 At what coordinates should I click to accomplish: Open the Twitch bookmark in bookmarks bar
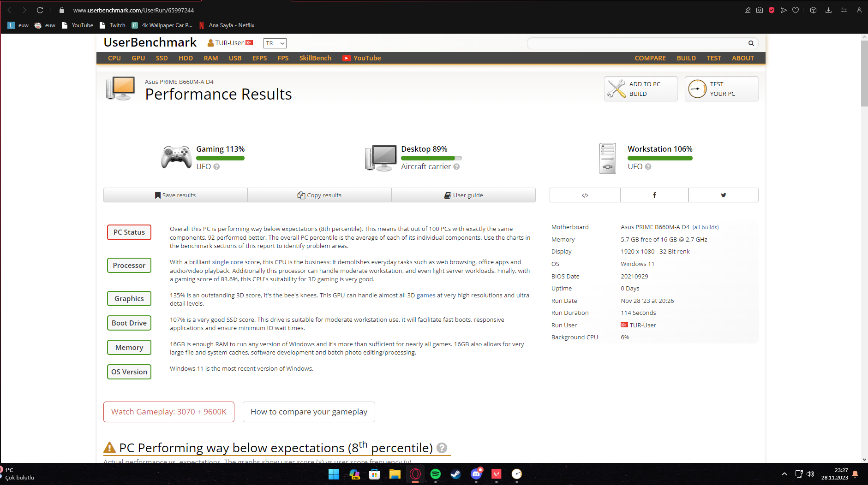pos(113,25)
